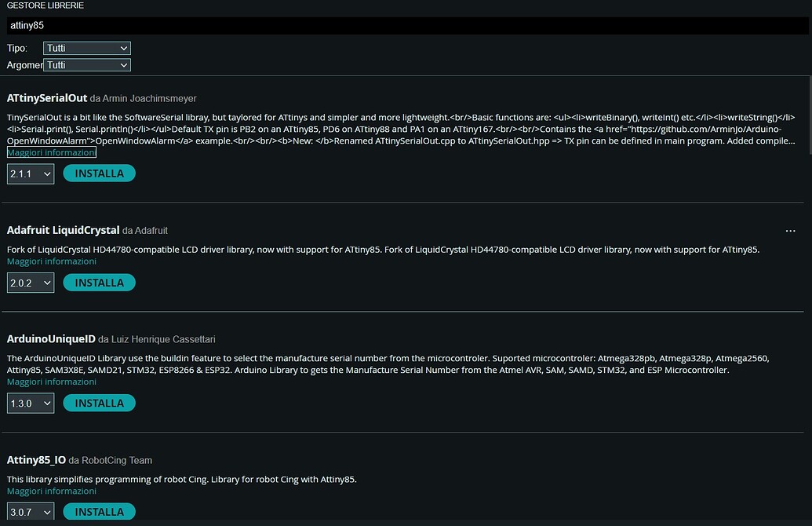Image resolution: width=812 pixels, height=526 pixels.
Task: Show more options for Adafruit LiquidCrystal
Action: (x=790, y=231)
